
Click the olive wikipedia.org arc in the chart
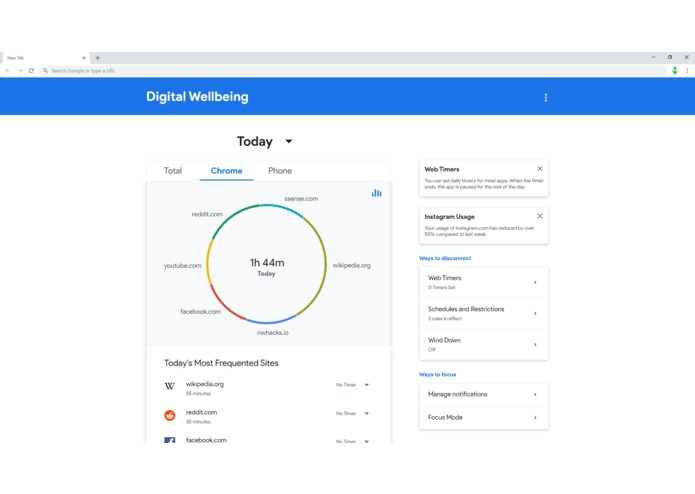click(x=325, y=266)
